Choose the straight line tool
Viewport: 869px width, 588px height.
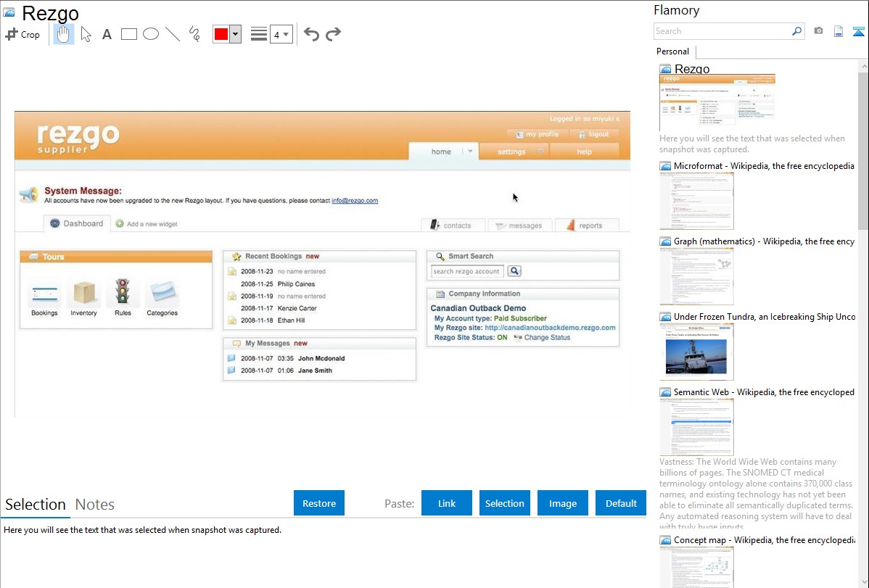173,34
